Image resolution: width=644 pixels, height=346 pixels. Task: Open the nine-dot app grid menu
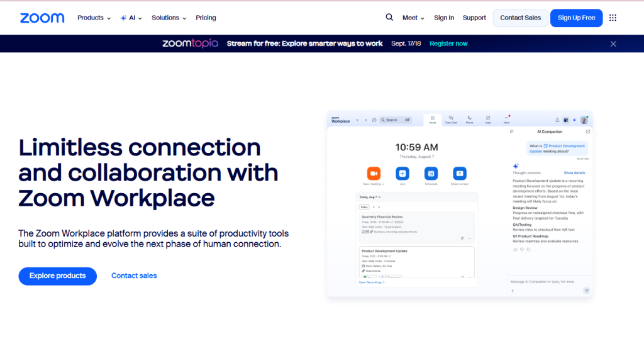pos(613,18)
